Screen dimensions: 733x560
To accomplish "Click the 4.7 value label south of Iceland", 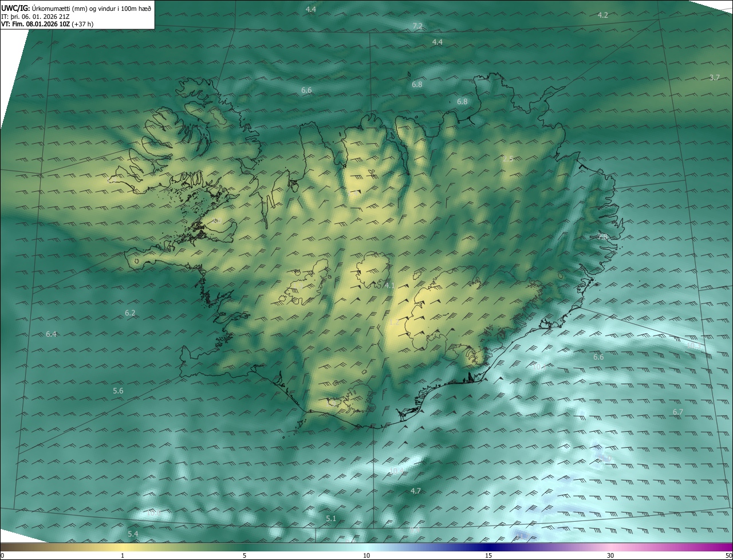I will click(x=416, y=491).
